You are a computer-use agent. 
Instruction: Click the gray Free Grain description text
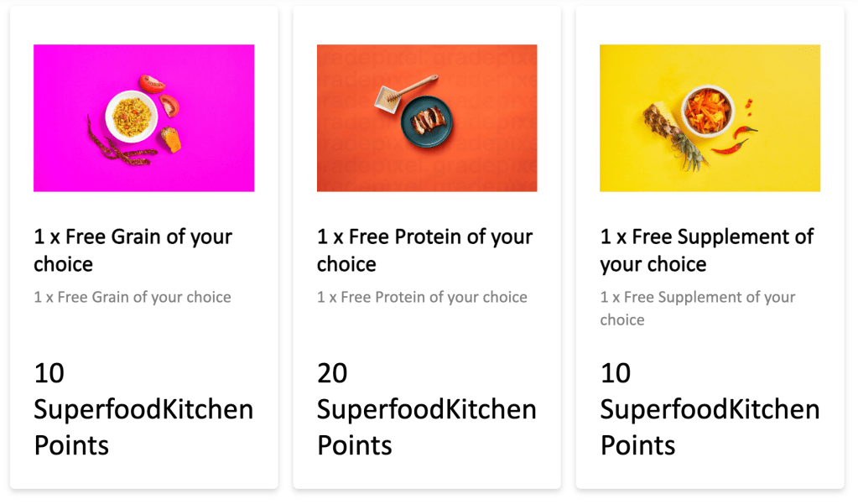click(x=133, y=297)
